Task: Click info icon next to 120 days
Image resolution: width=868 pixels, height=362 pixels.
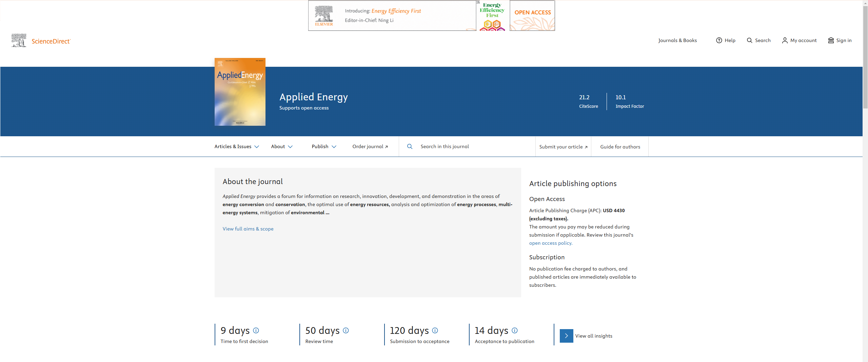Action: point(435,330)
